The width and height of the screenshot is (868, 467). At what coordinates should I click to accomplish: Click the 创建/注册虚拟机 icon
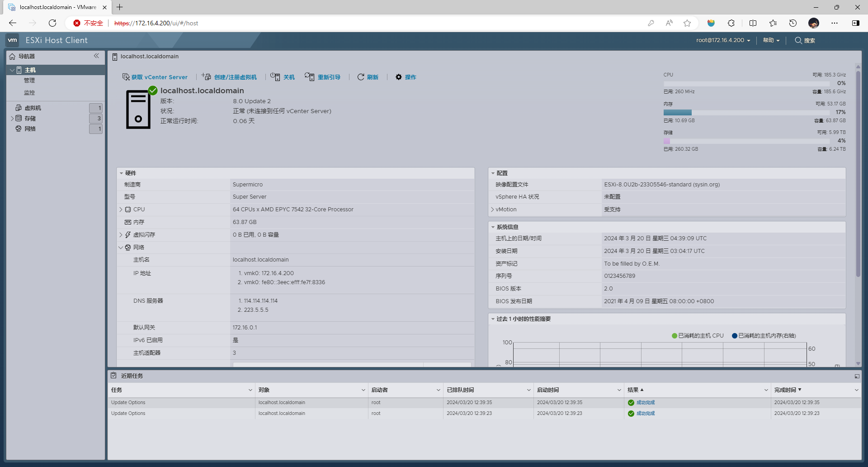[x=207, y=76]
